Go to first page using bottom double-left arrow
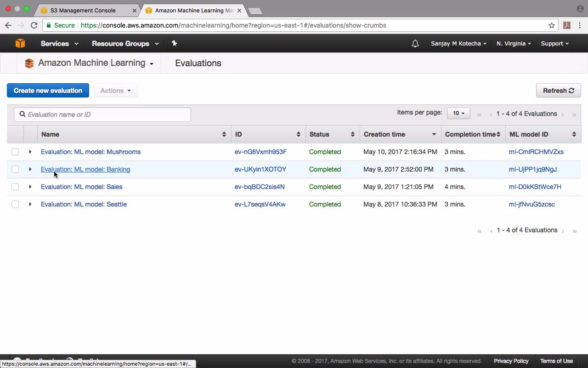The image size is (588, 368). click(480, 231)
